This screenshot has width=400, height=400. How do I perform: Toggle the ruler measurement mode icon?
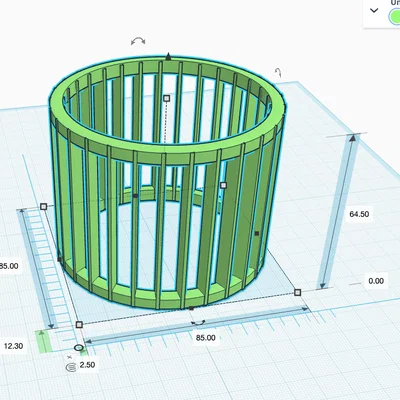click(x=71, y=367)
